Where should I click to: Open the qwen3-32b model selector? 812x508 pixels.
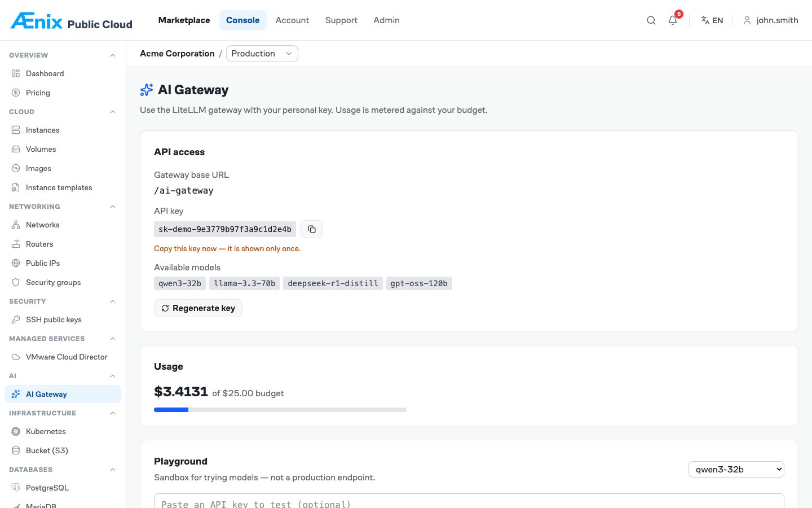[736, 469]
